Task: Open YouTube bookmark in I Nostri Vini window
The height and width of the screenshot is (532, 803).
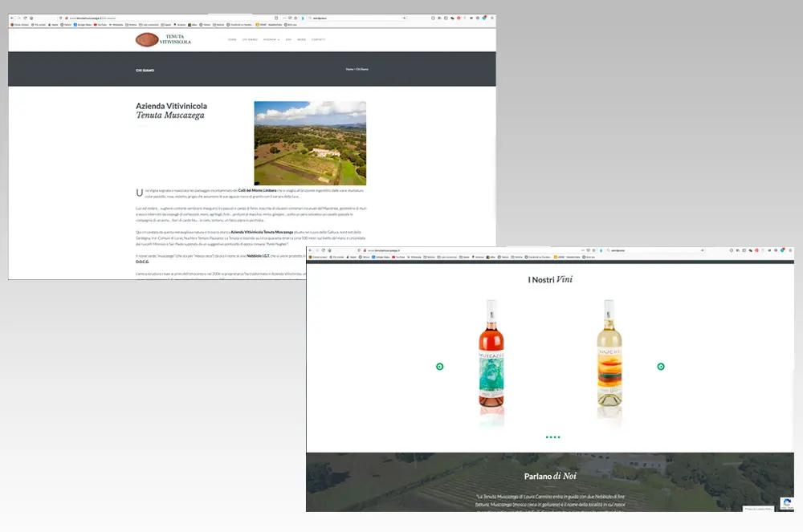Action: pos(398,257)
